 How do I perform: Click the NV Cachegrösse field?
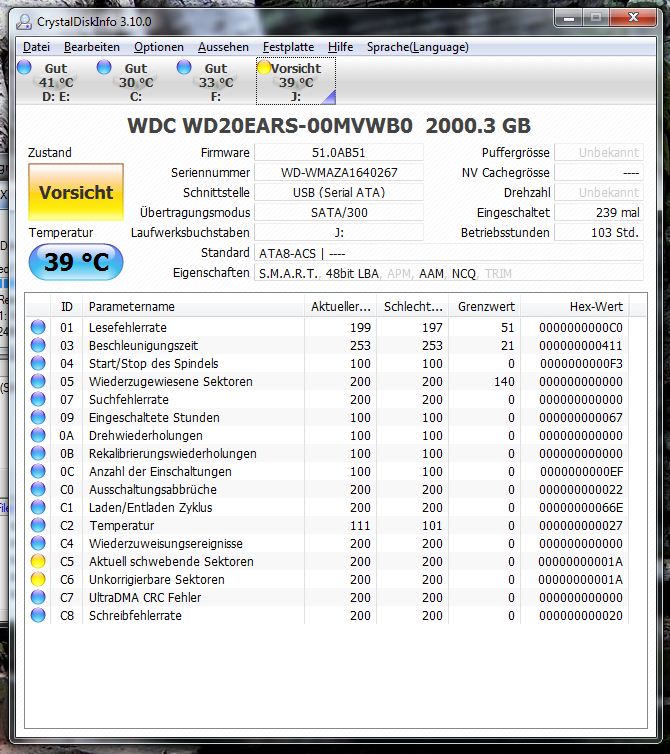pyautogui.click(x=599, y=173)
